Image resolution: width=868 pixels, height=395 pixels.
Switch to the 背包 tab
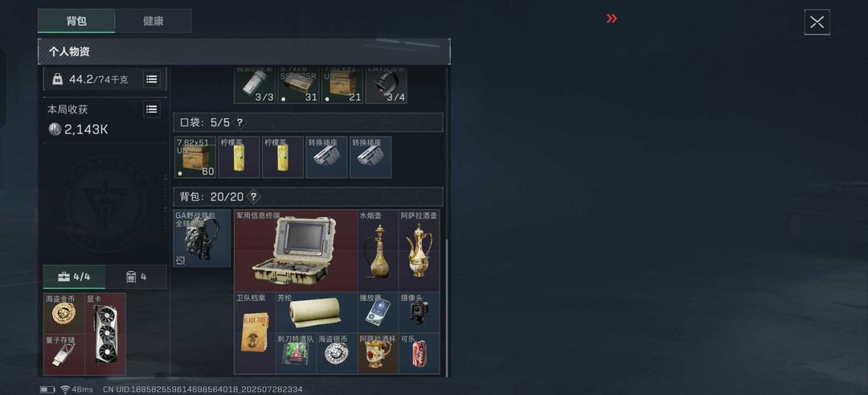76,21
